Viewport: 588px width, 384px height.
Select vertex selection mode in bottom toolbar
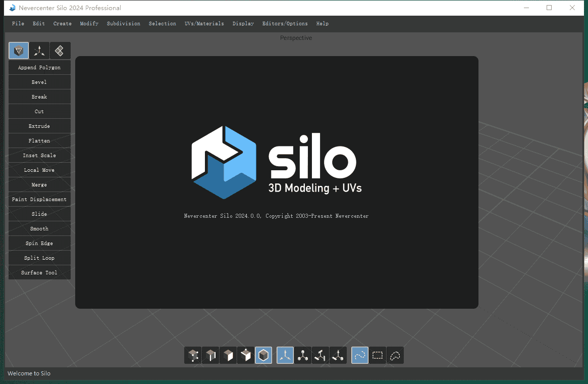coord(193,356)
